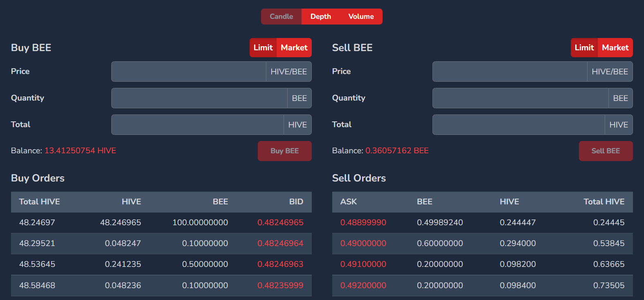This screenshot has height=300, width=644.
Task: Click the Sell BEE submit button
Action: click(x=606, y=151)
